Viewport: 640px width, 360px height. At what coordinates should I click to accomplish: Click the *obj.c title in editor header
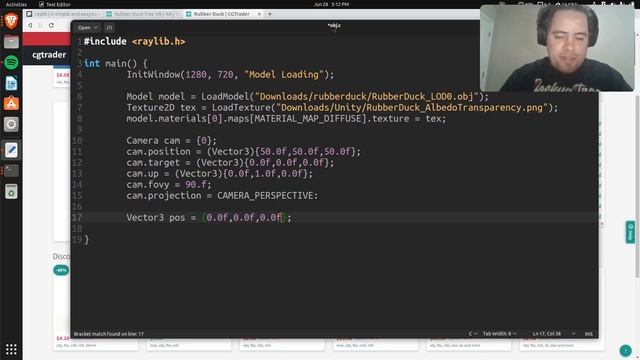(x=334, y=25)
